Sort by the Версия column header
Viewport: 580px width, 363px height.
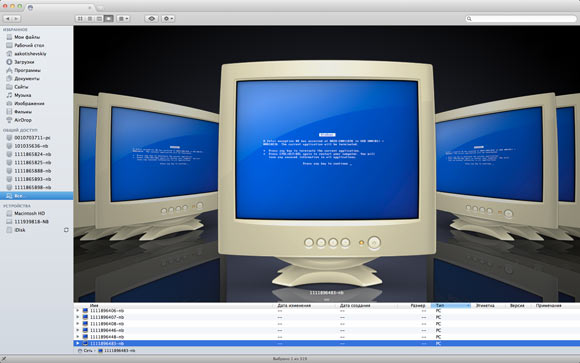click(x=517, y=306)
